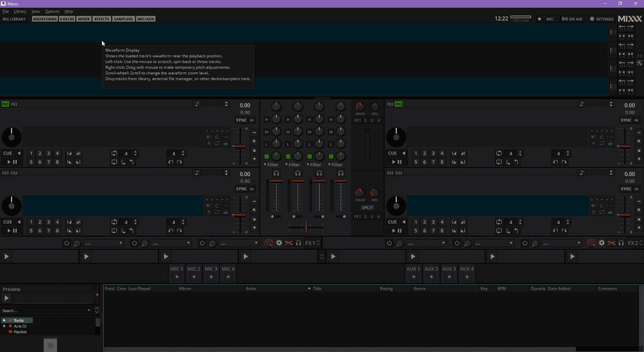Click play/pause on the bottom-right deck
644x352 pixels.
pos(396,231)
